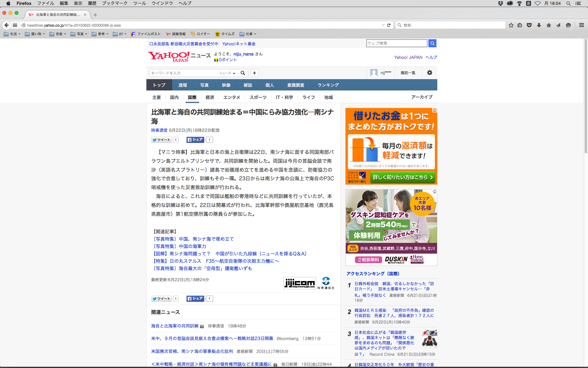Open the ブックマーク menu in menu bar

(115, 3)
